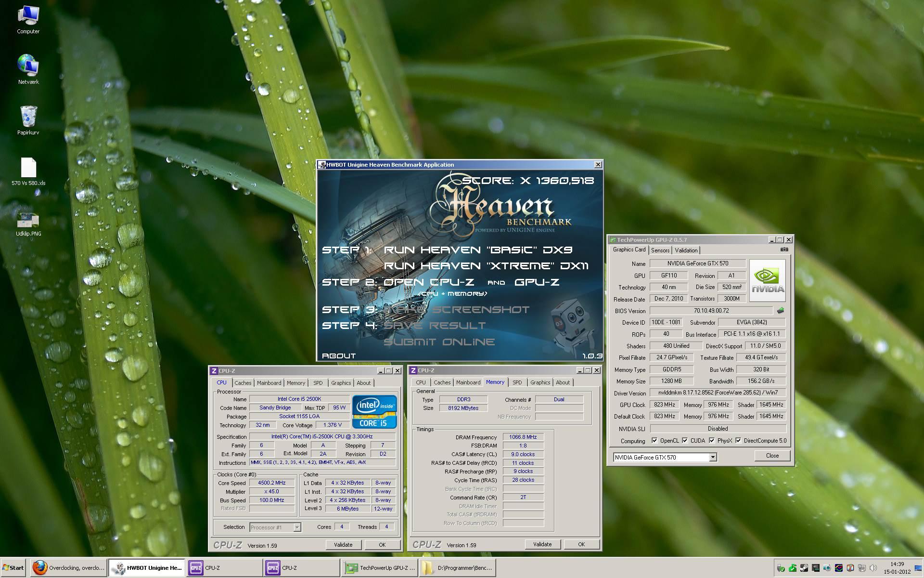Image resolution: width=924 pixels, height=578 pixels.
Task: Open the About tab in the right CPU-Z window
Action: [x=563, y=382]
